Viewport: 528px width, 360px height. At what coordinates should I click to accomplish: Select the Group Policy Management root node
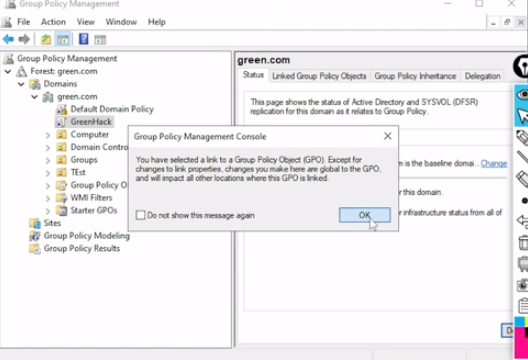[x=67, y=59]
